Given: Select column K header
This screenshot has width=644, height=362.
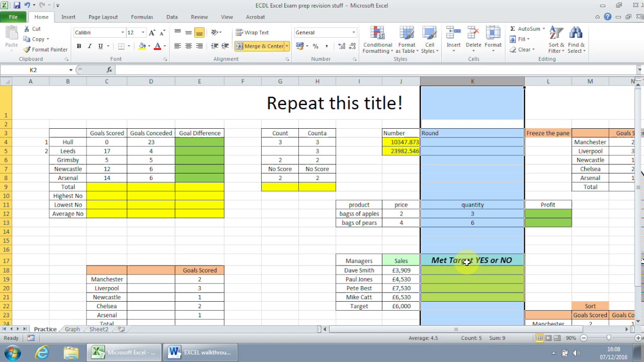Looking at the screenshot, I should pos(472,81).
